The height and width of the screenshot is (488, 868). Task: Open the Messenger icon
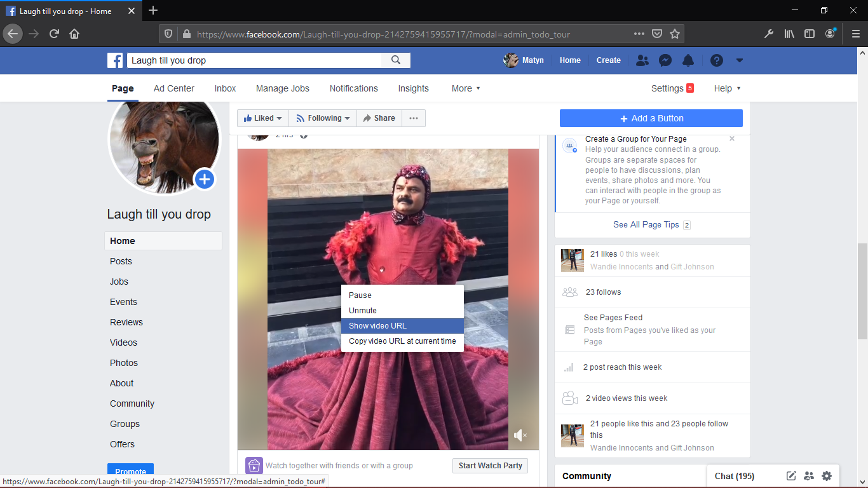[665, 60]
